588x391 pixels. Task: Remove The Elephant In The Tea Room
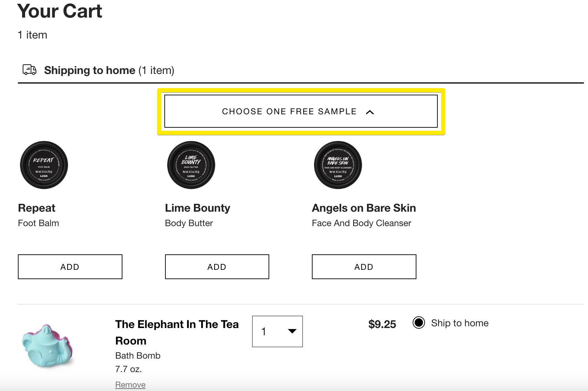point(130,385)
